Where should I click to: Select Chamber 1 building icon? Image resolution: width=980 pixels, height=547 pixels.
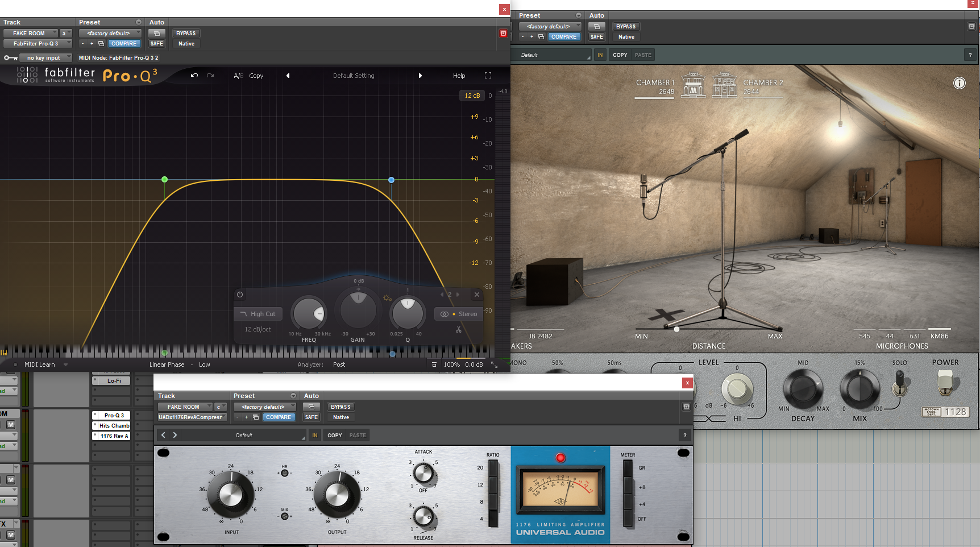click(693, 84)
